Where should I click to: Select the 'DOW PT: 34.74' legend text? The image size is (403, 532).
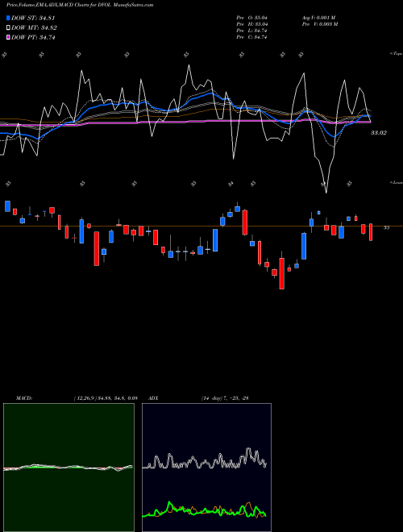(x=33, y=37)
